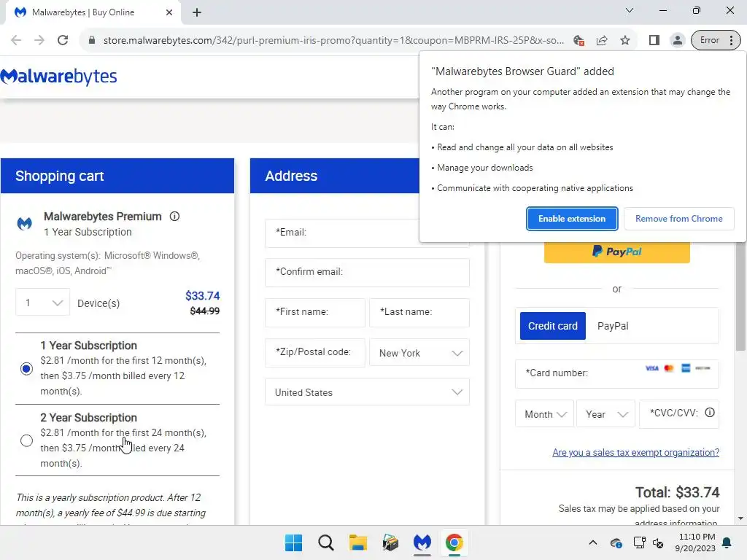
Task: Focus the First name field
Action: point(315,312)
